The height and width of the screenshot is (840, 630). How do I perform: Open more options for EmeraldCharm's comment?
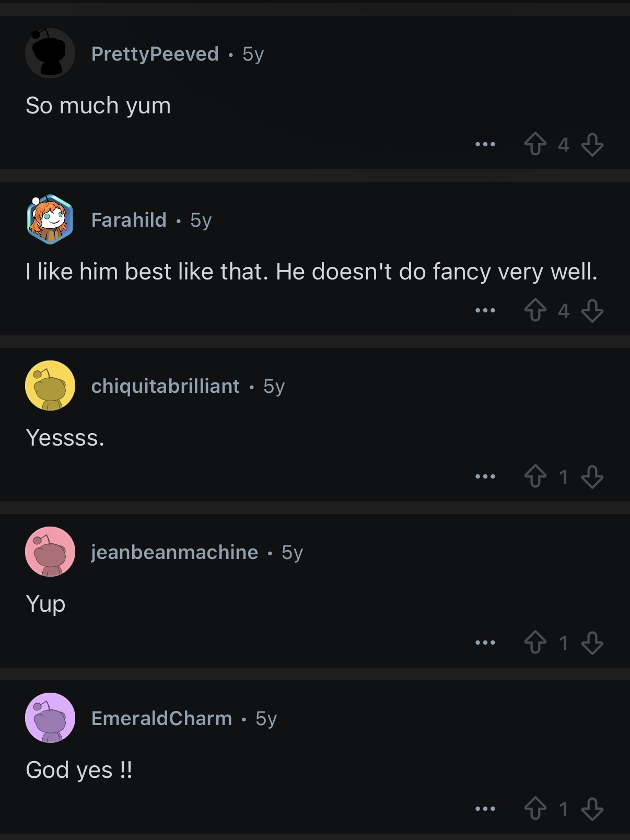tap(485, 809)
